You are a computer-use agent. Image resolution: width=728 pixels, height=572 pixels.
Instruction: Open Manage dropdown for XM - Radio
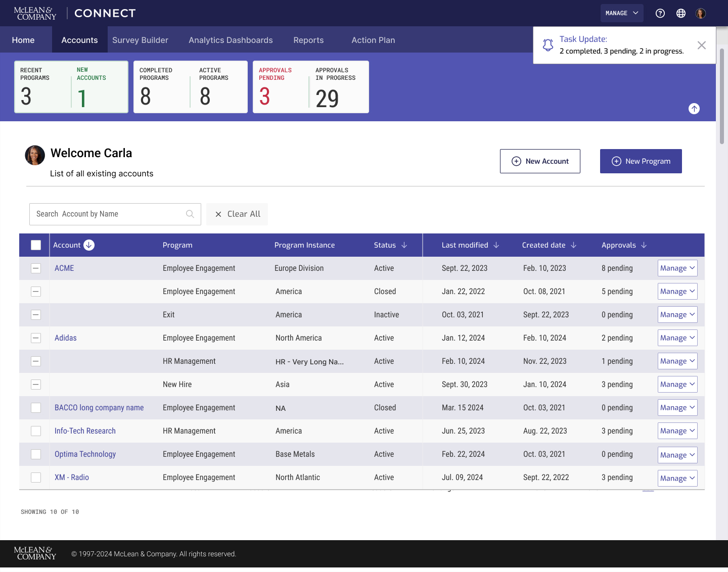click(677, 478)
